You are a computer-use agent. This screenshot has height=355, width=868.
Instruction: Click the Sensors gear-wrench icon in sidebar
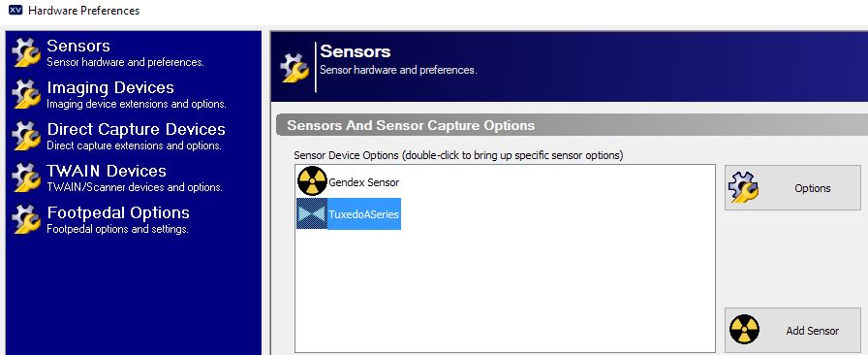pyautogui.click(x=26, y=52)
